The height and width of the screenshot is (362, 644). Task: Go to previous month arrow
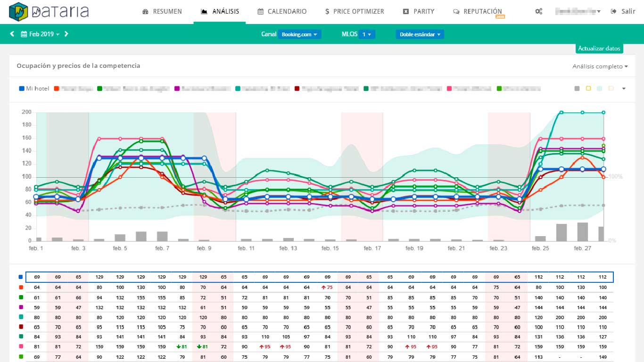pyautogui.click(x=12, y=34)
